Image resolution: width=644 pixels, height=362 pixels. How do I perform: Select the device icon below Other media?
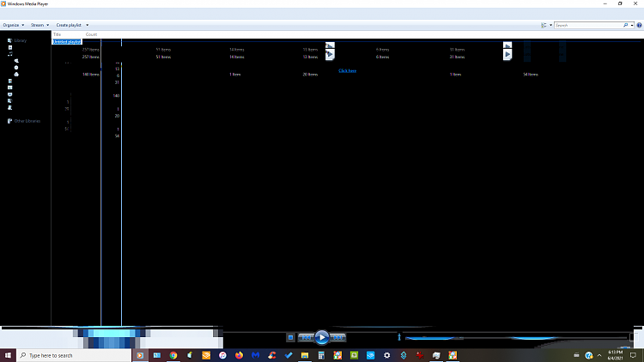point(10,107)
